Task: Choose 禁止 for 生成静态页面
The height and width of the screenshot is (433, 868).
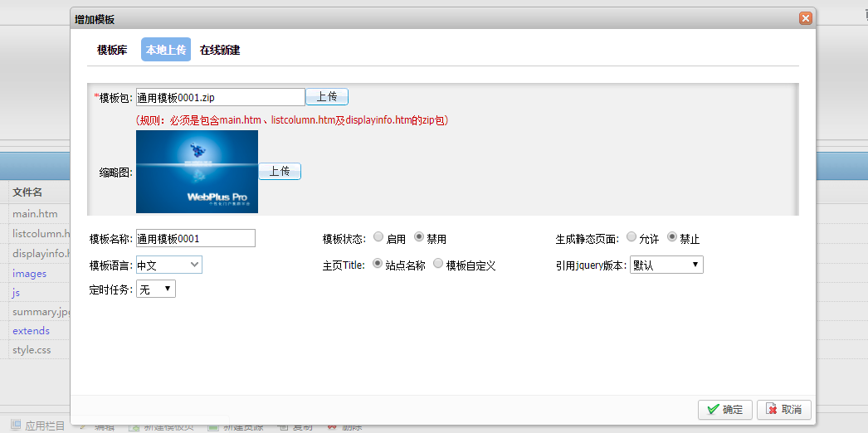Action: click(x=672, y=236)
